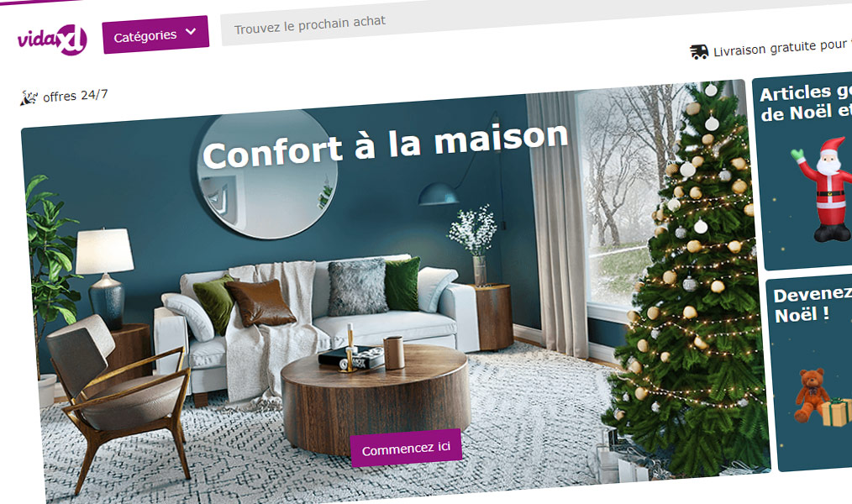Click the inflatable Santa Claus image
The image size is (852, 504).
tap(824, 190)
